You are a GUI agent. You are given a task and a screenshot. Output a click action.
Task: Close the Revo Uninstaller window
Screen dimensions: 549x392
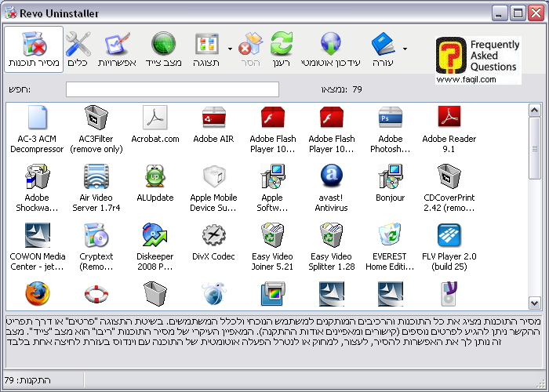[536, 13]
